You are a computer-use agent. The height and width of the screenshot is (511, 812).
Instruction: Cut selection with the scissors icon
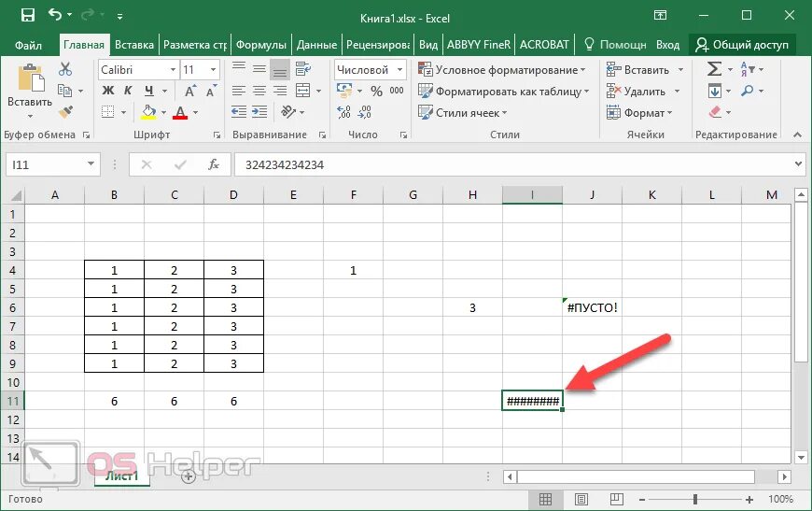tap(65, 69)
